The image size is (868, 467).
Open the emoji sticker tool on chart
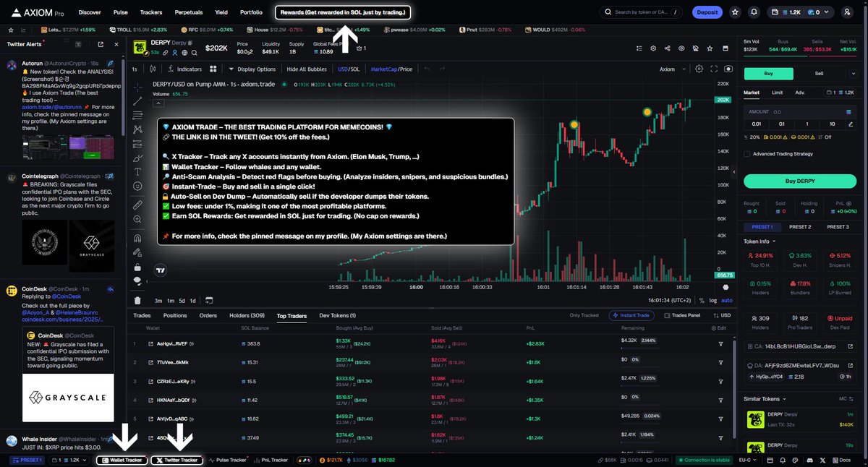(x=137, y=187)
